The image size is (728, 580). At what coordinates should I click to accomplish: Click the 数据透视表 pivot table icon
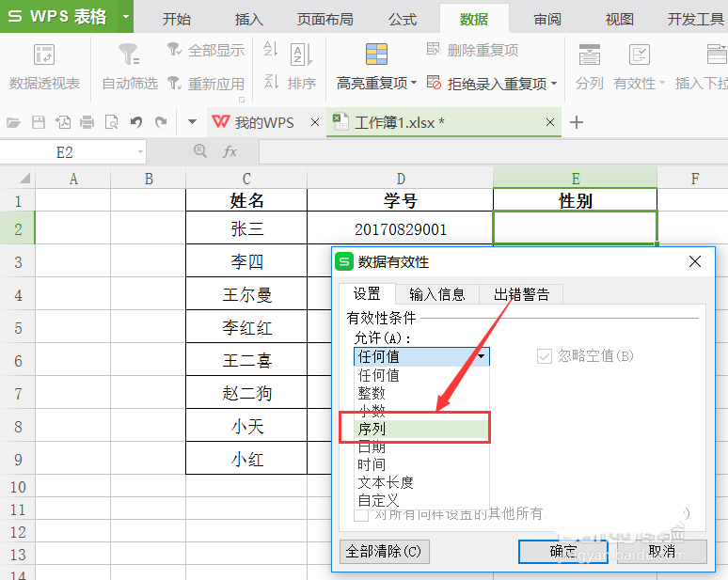coord(44,55)
